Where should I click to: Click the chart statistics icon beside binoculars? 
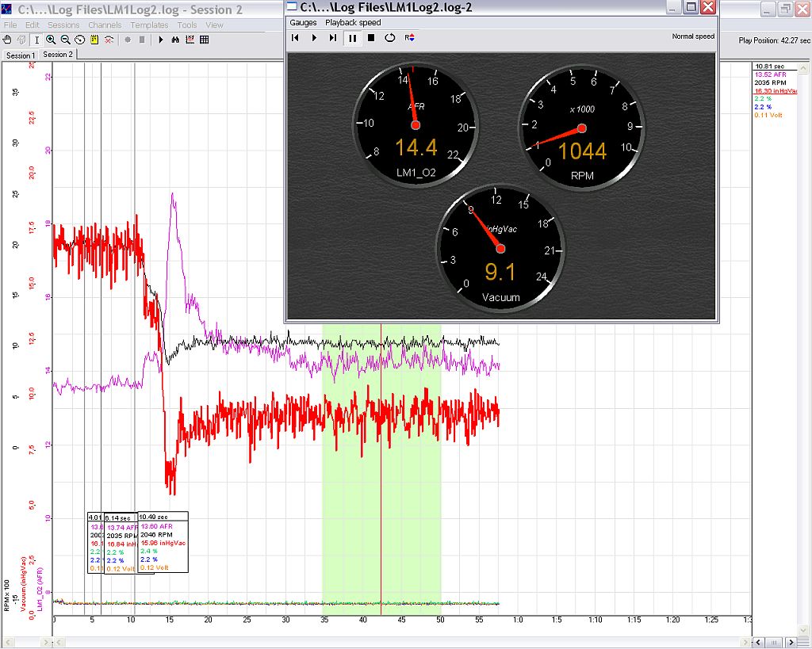[190, 40]
